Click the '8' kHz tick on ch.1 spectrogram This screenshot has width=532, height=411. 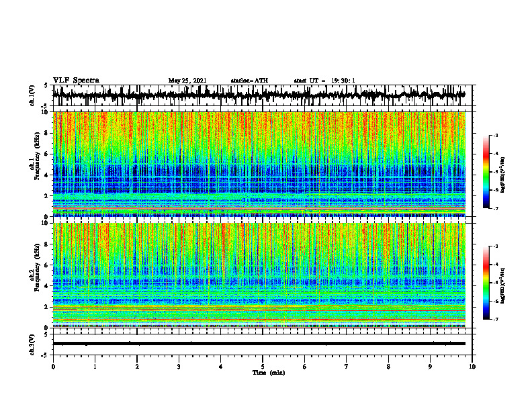click(46, 133)
